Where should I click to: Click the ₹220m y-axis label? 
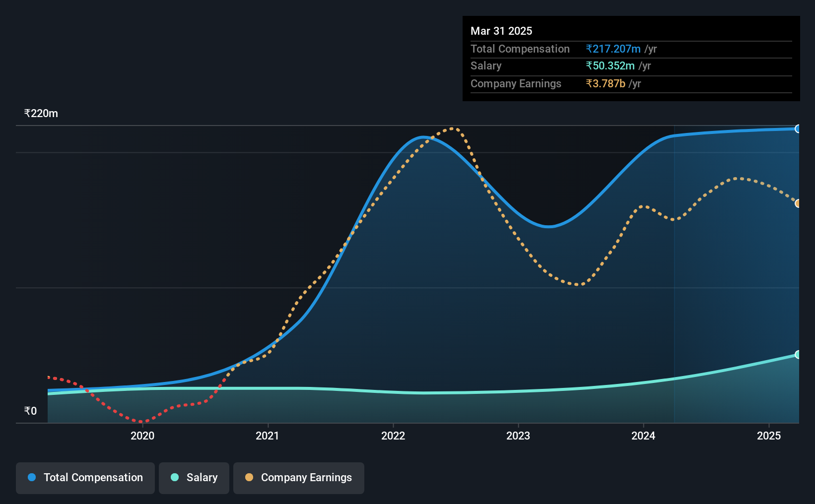41,114
